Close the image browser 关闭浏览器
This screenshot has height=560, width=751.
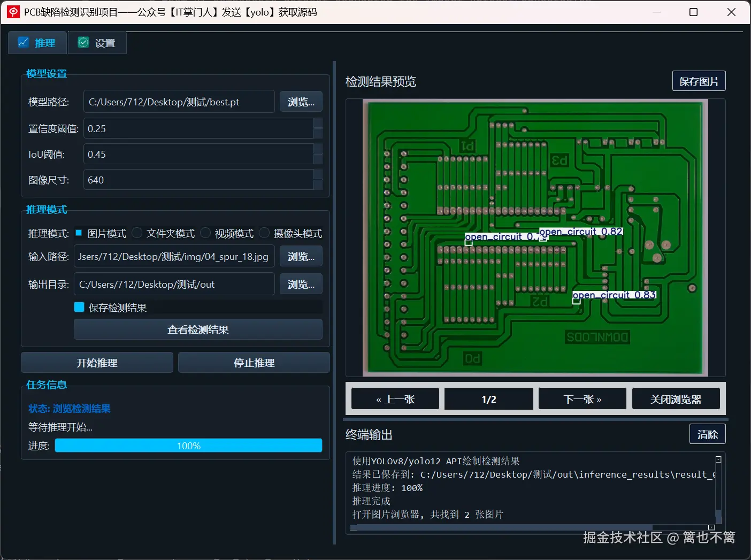676,399
